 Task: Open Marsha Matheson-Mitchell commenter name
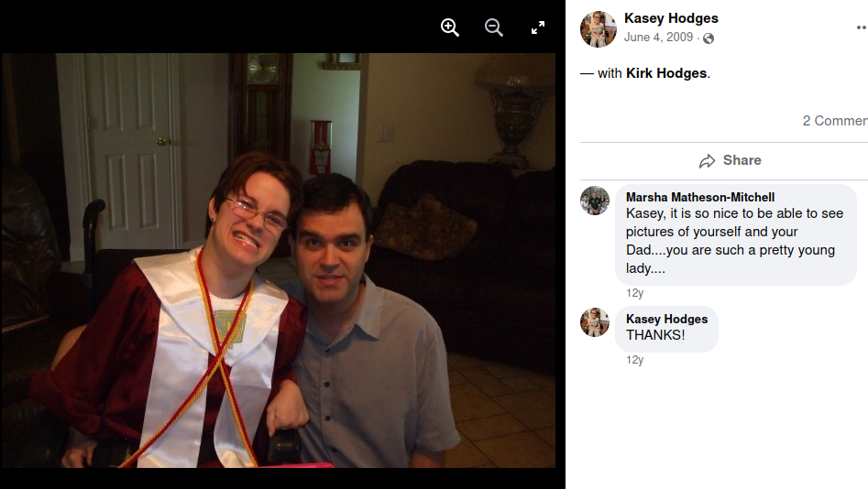[699, 197]
